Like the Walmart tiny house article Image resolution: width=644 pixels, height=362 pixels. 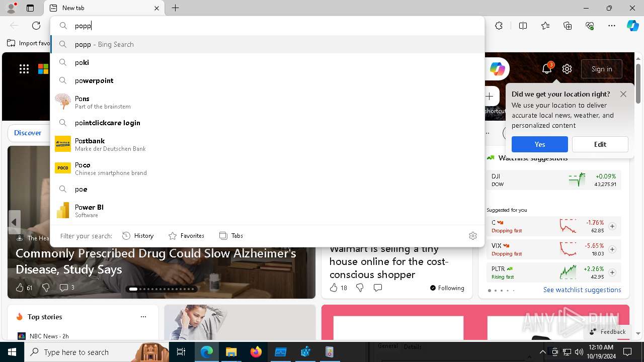(338, 288)
